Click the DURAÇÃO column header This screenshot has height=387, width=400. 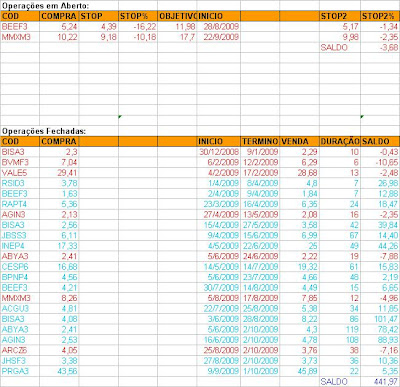click(x=340, y=141)
